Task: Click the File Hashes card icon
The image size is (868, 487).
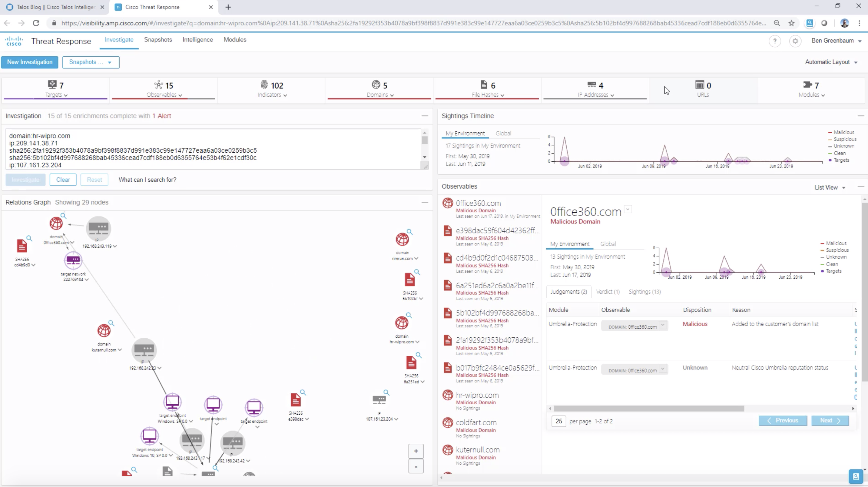Action: [484, 84]
